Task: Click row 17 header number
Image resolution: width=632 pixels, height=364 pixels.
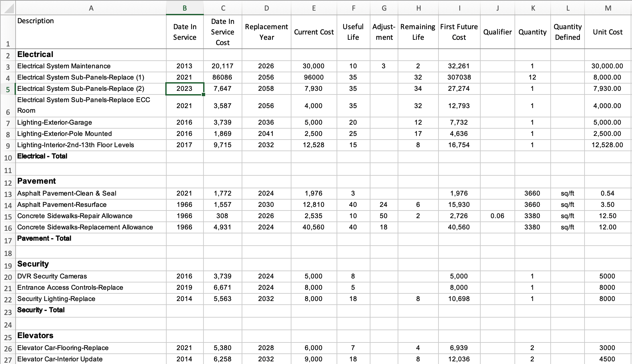Action: pyautogui.click(x=8, y=240)
